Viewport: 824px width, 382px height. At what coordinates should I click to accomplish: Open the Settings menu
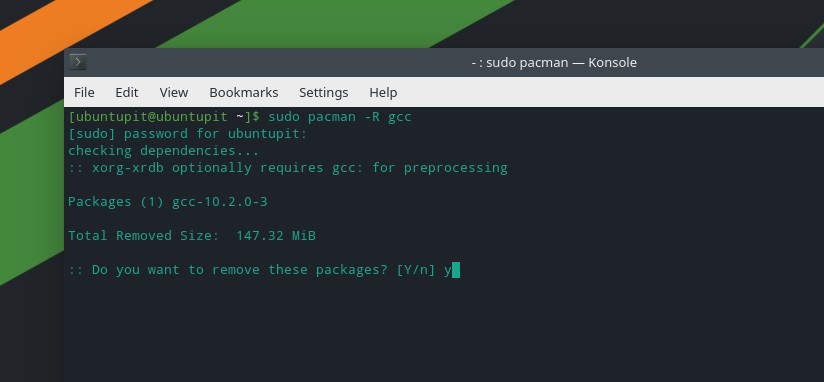324,92
